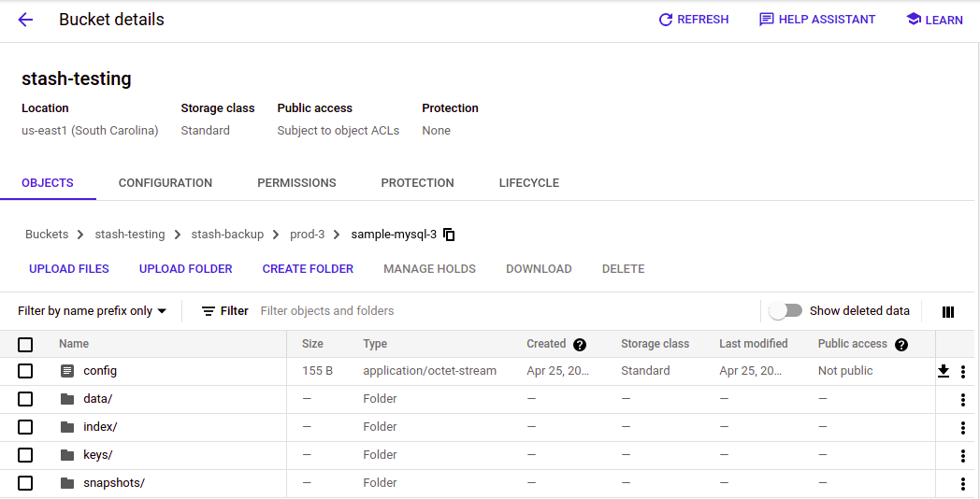Click the Create Folder button
This screenshot has width=980, height=499.
[308, 269]
